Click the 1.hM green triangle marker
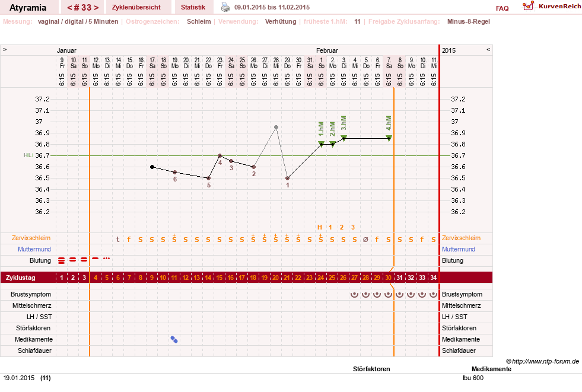Screen dimensions: 582x392 [x=322, y=144]
